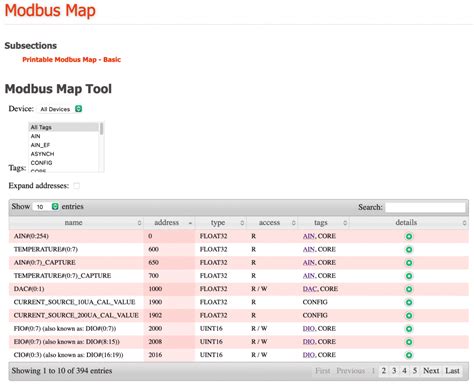Image resolution: width=474 pixels, height=387 pixels.
Task: Go to page 5 of the table
Action: [x=415, y=371]
